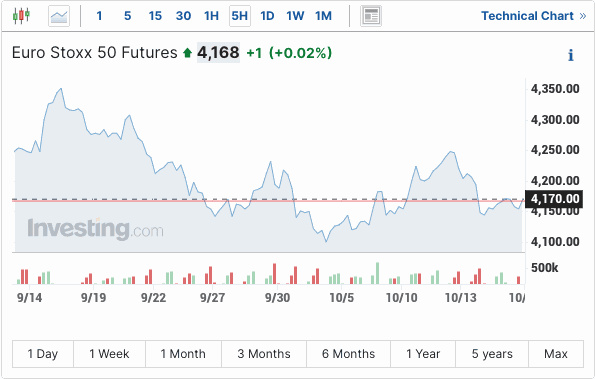Click the 9/14 date label
The image size is (595, 379).
[x=29, y=297]
